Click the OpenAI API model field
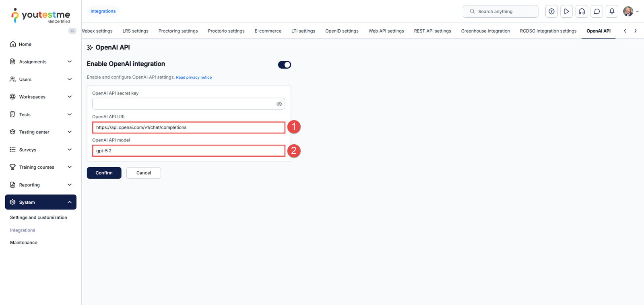Viewport: 644px width, 305px height. (x=188, y=151)
